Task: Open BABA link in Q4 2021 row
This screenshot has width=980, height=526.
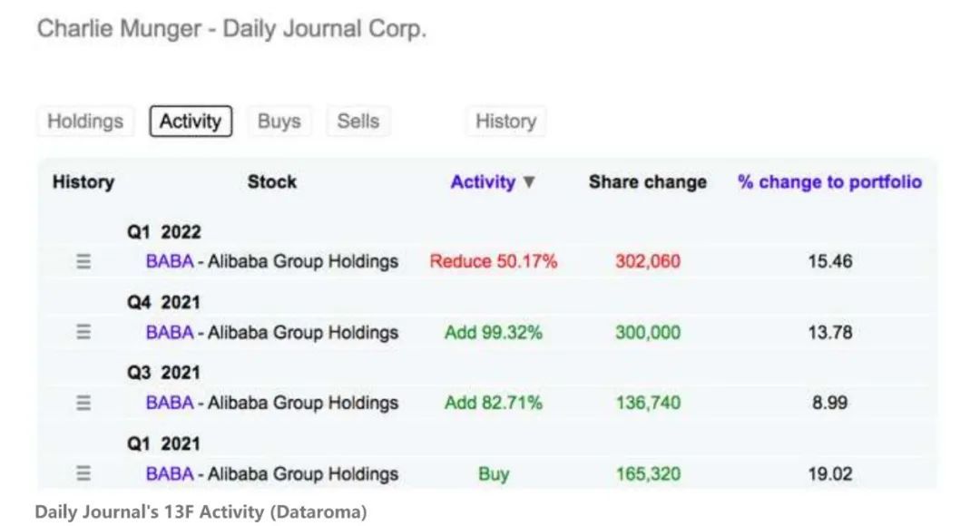Action: pos(170,333)
